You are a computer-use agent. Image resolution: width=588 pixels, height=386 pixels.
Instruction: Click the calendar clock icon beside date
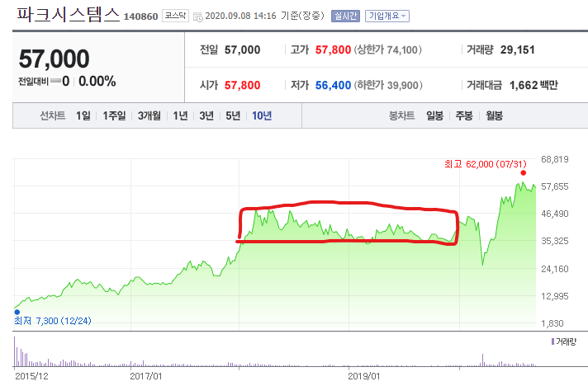pos(198,16)
